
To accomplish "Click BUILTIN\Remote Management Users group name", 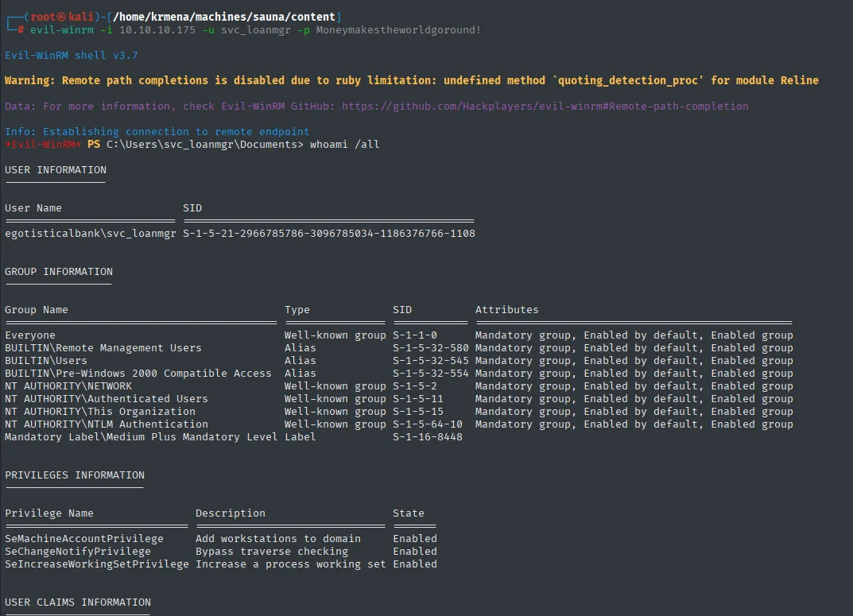I will 103,347.
